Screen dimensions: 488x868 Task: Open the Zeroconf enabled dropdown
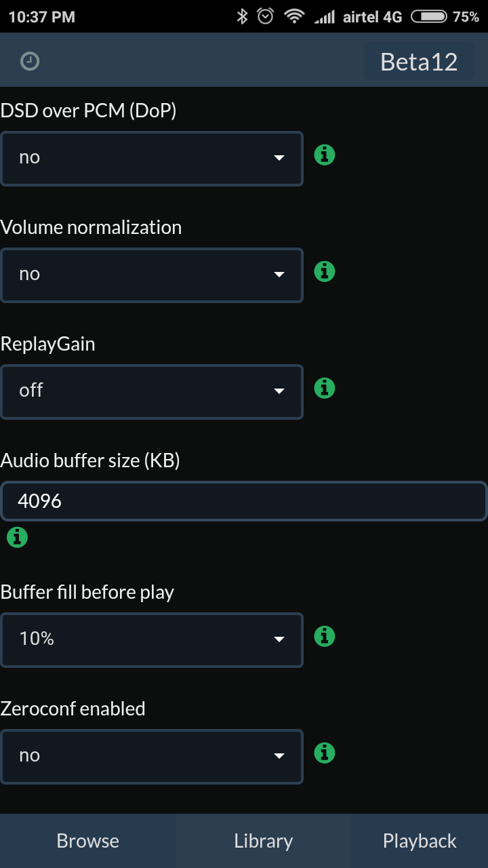(x=152, y=757)
